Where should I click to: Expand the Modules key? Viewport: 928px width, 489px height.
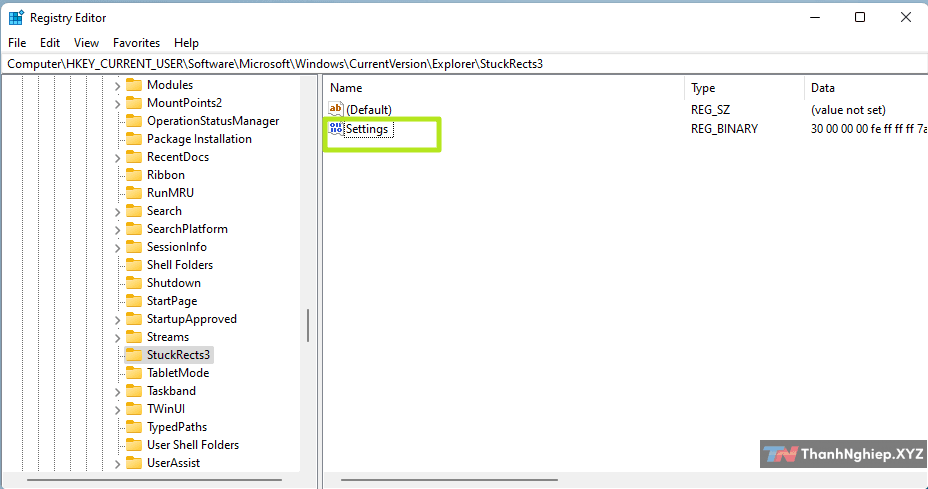coord(117,86)
